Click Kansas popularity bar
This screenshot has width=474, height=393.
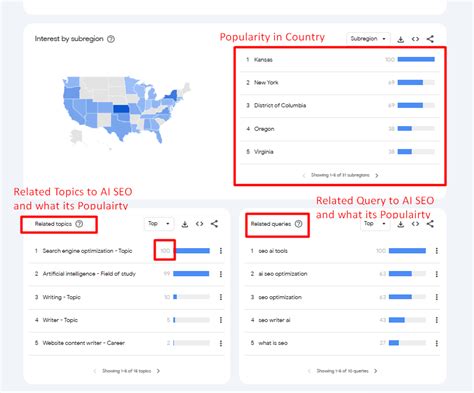(x=416, y=59)
